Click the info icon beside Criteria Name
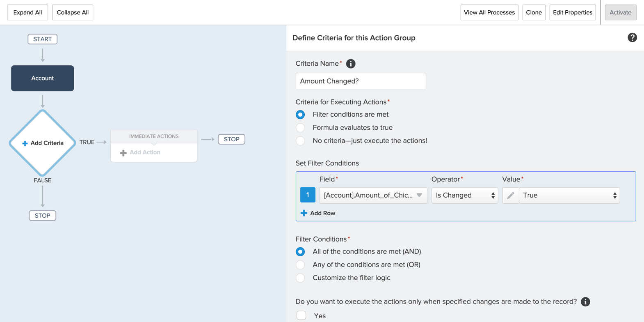This screenshot has width=644, height=322. pyautogui.click(x=350, y=64)
